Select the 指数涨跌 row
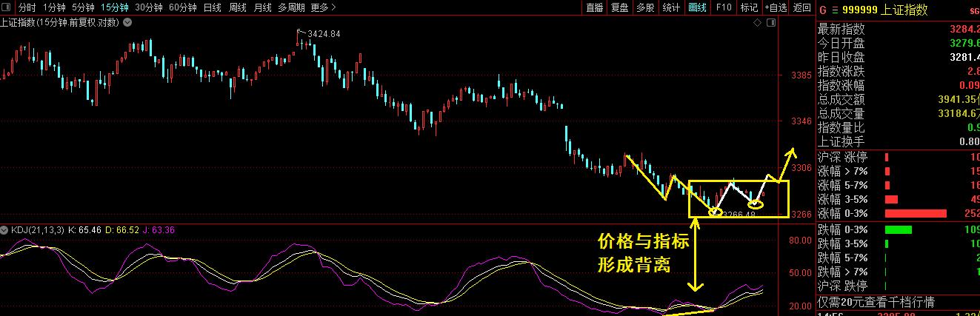This screenshot has width=980, height=316. (898, 72)
